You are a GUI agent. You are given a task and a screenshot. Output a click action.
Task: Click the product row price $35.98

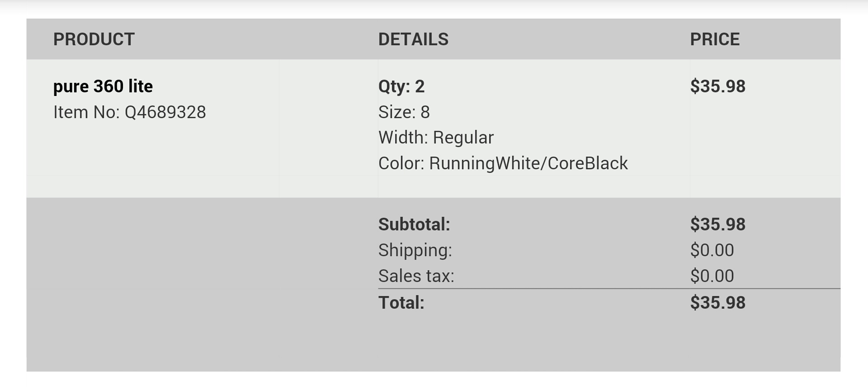pyautogui.click(x=717, y=86)
